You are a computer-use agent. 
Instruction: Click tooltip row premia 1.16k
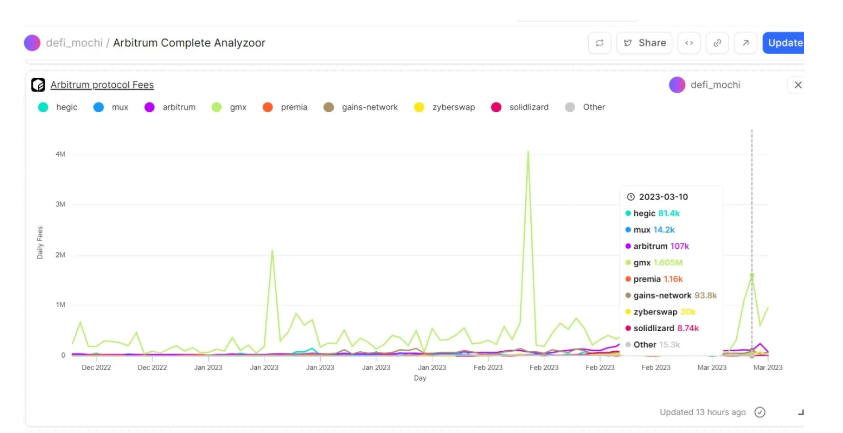point(654,279)
